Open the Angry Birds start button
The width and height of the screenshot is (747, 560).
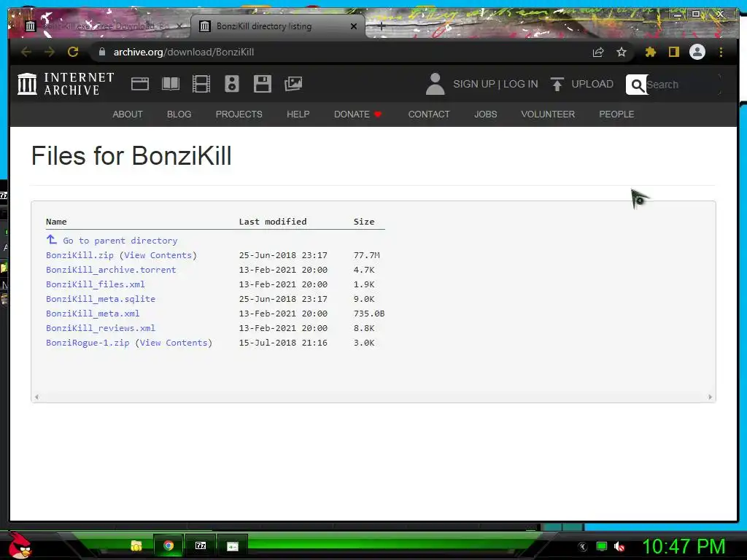[x=20, y=545]
